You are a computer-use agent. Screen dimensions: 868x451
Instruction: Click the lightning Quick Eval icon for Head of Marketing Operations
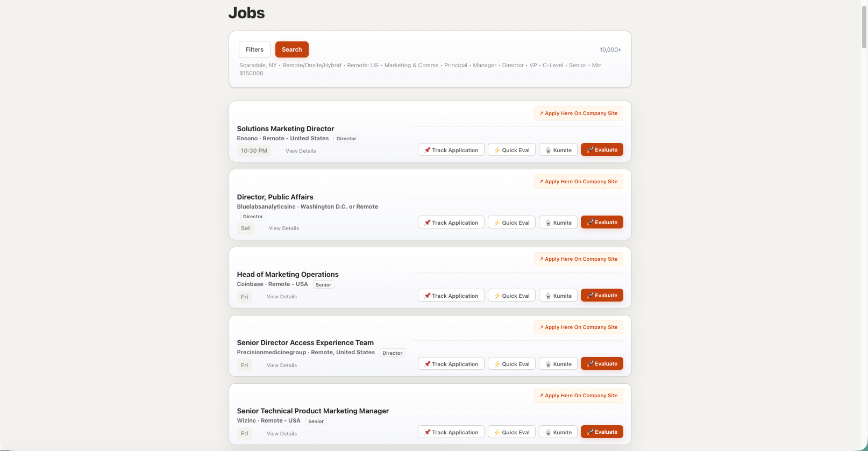pos(497,295)
